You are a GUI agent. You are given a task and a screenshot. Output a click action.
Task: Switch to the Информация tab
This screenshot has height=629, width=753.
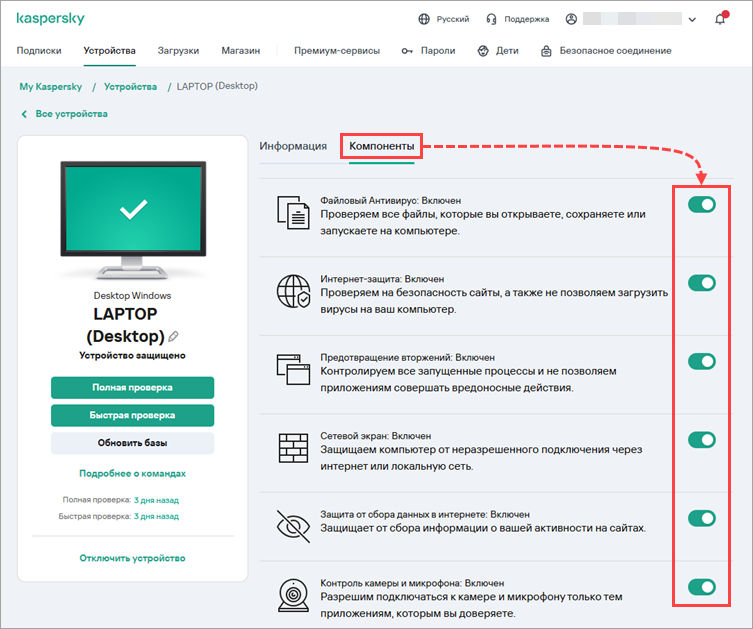pos(293,146)
